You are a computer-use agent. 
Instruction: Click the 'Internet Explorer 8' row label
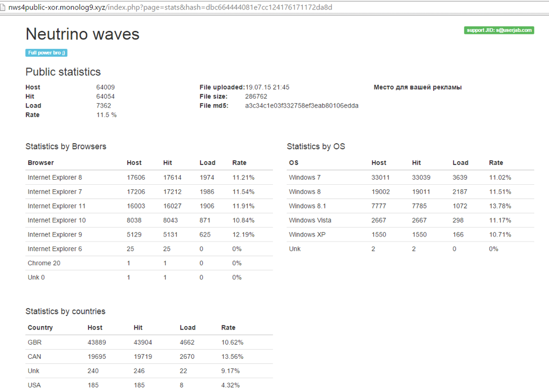[55, 177]
